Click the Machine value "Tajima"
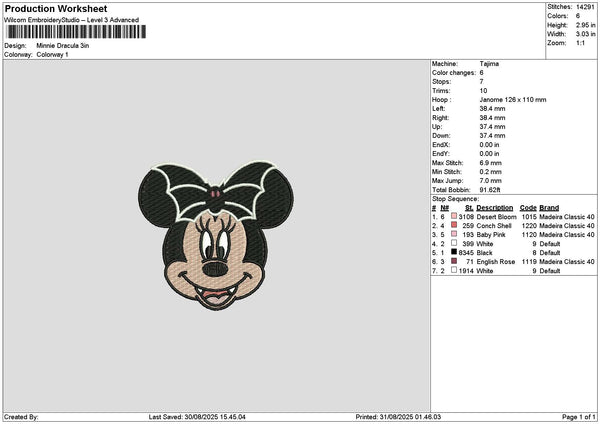 [489, 64]
